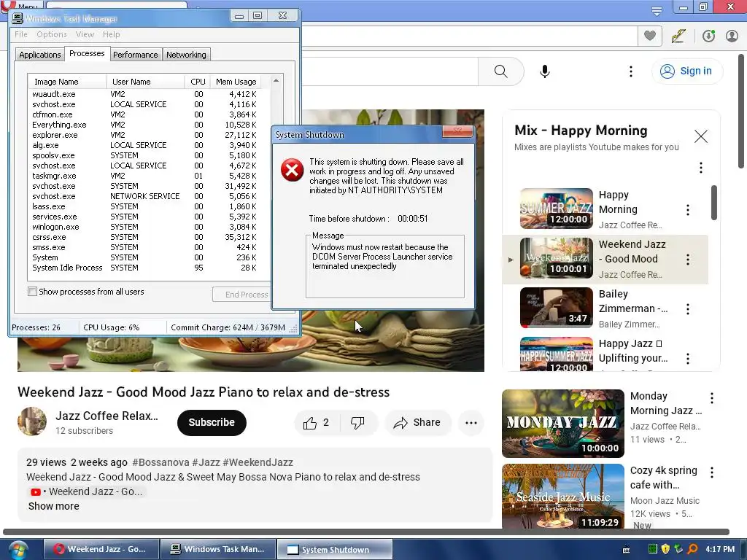
Task: Open options for Cozy 4k spring cafe video
Action: point(712,472)
